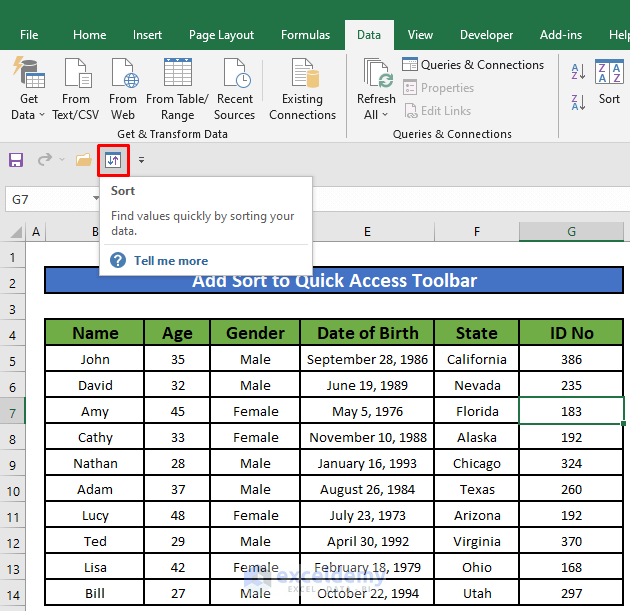Image resolution: width=630 pixels, height=611 pixels.
Task: Click the Sort A to Z icon
Action: pos(578,72)
